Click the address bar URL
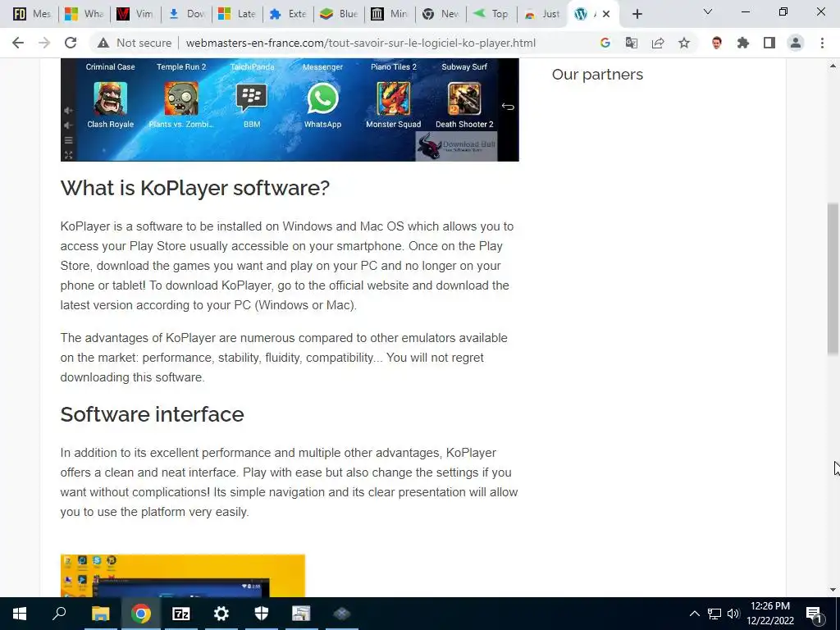 pyautogui.click(x=361, y=43)
